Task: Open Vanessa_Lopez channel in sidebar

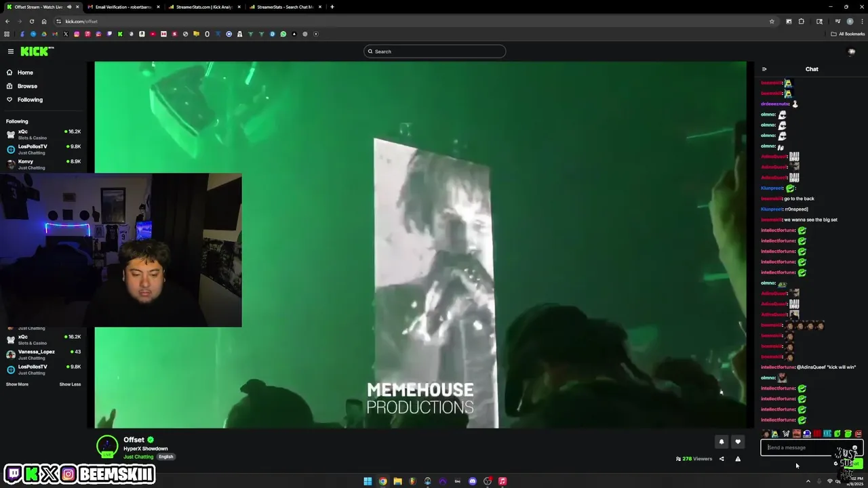Action: pyautogui.click(x=43, y=354)
